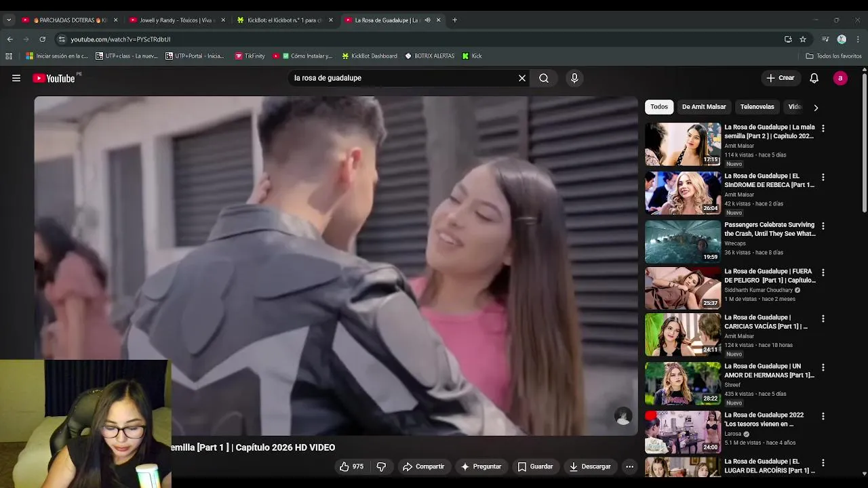This screenshot has height=488, width=868.
Task: Open the KickBot Dashboard bookmark
Action: 370,56
